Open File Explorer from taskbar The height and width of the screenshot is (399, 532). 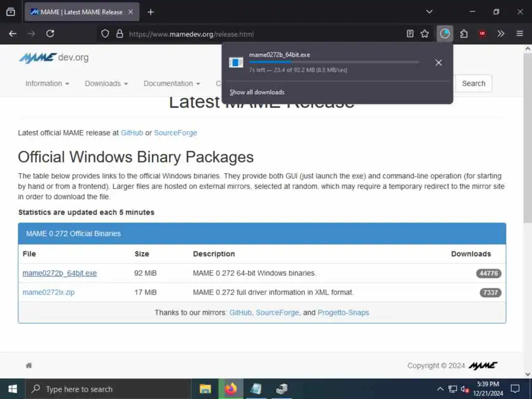[x=205, y=389]
